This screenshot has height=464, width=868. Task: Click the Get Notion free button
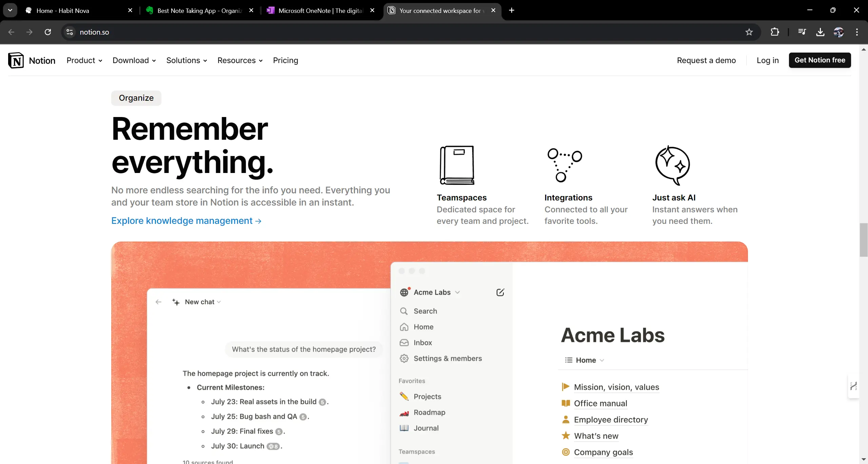tap(820, 60)
